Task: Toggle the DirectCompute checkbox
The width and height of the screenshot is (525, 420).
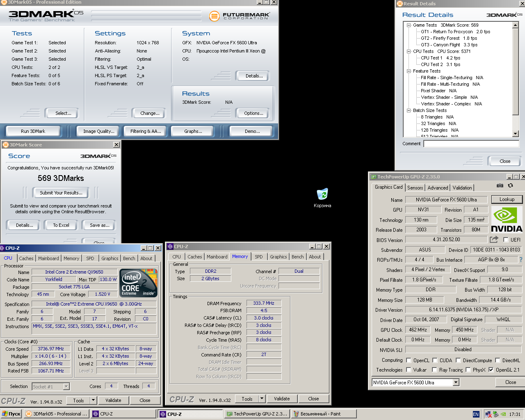Action: [x=458, y=361]
